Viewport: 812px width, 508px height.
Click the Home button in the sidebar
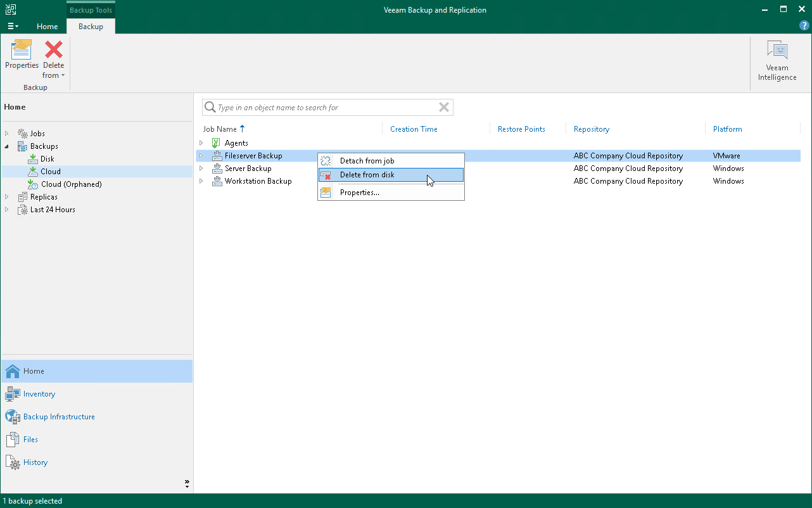point(30,371)
